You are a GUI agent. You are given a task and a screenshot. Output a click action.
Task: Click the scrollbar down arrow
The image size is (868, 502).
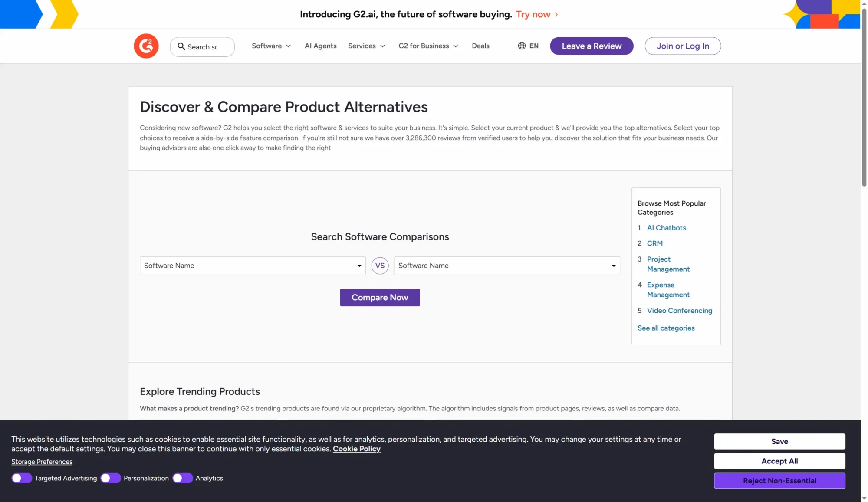point(864,498)
